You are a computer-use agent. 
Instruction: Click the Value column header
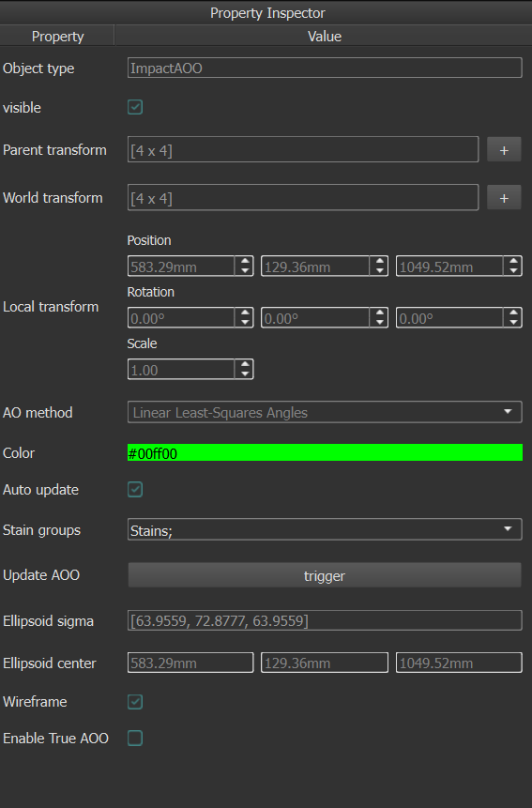pyautogui.click(x=324, y=36)
